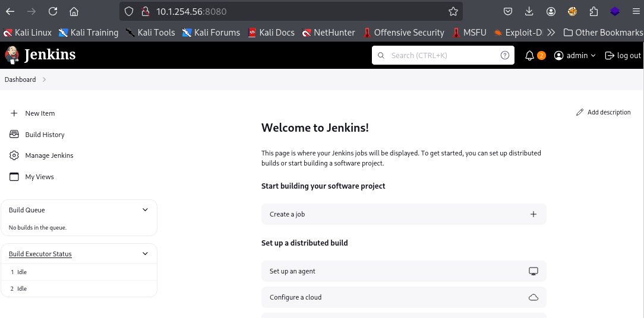
Task: Show more bookmarks overflow chevron
Action: pyautogui.click(x=551, y=33)
